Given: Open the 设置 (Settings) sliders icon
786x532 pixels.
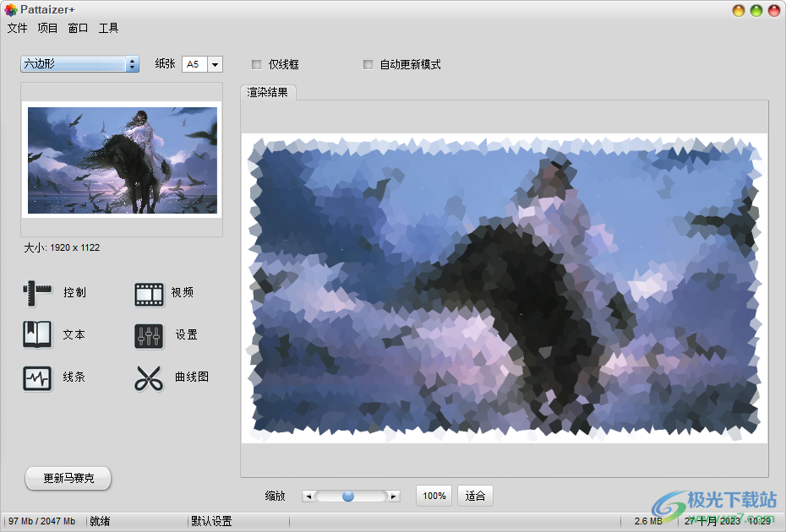Looking at the screenshot, I should click(149, 335).
